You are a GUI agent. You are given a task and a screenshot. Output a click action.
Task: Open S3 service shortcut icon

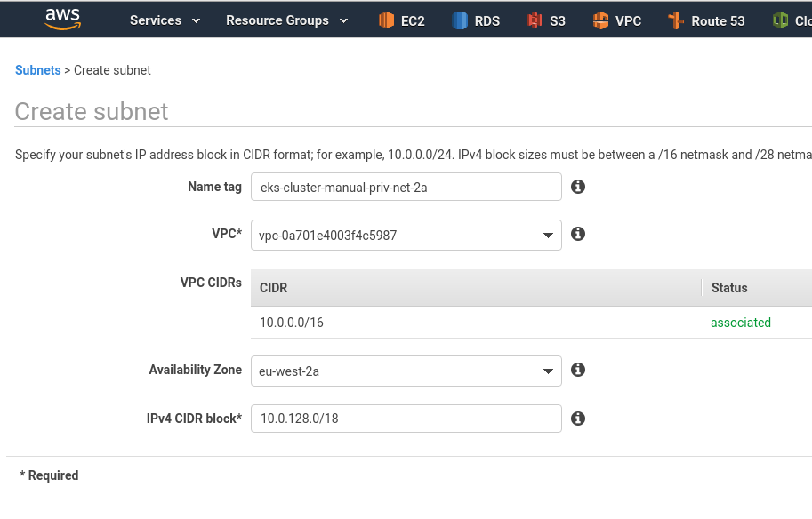click(x=535, y=20)
